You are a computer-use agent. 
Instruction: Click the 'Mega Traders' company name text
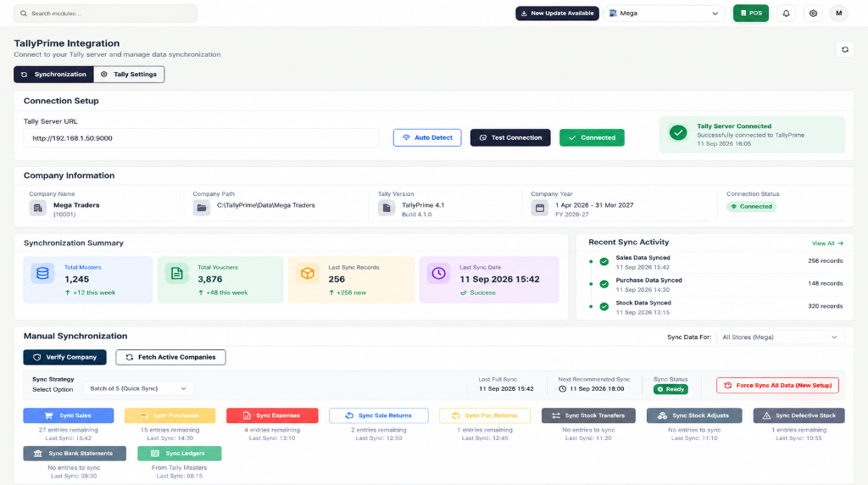tap(76, 205)
